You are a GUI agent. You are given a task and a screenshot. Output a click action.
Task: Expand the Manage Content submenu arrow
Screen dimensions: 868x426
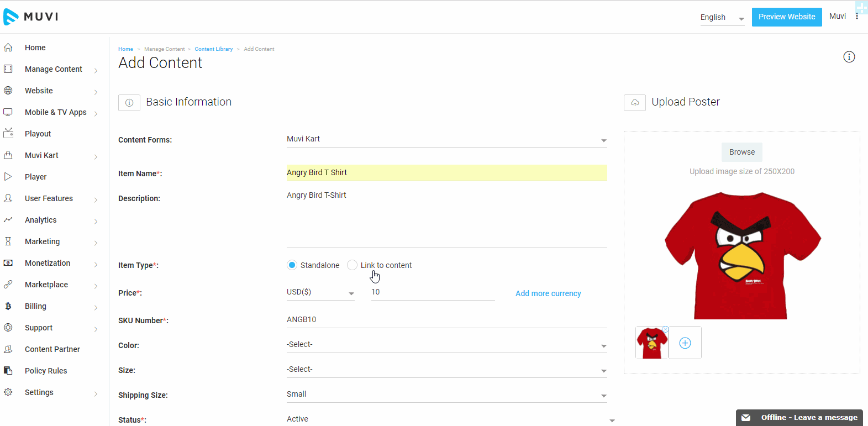click(96, 71)
